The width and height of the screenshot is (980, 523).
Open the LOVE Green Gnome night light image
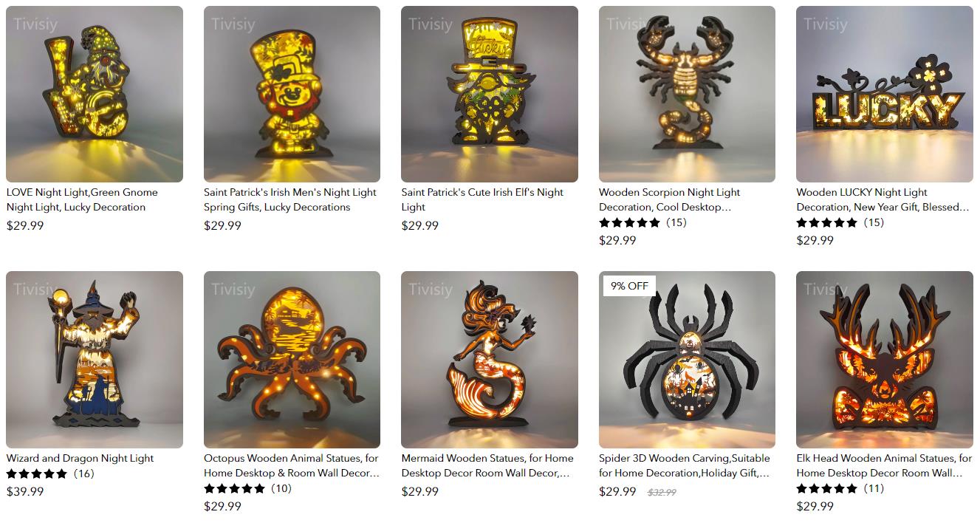(95, 94)
